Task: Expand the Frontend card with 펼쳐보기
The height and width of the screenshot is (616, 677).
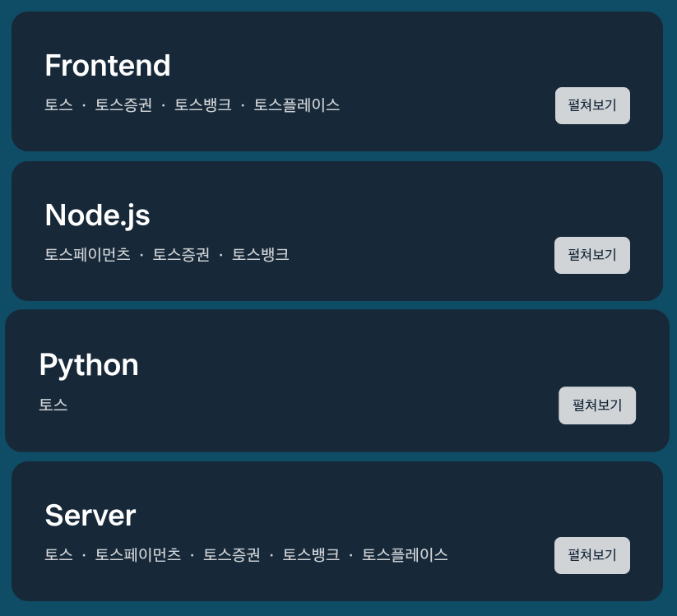Action: pos(592,106)
